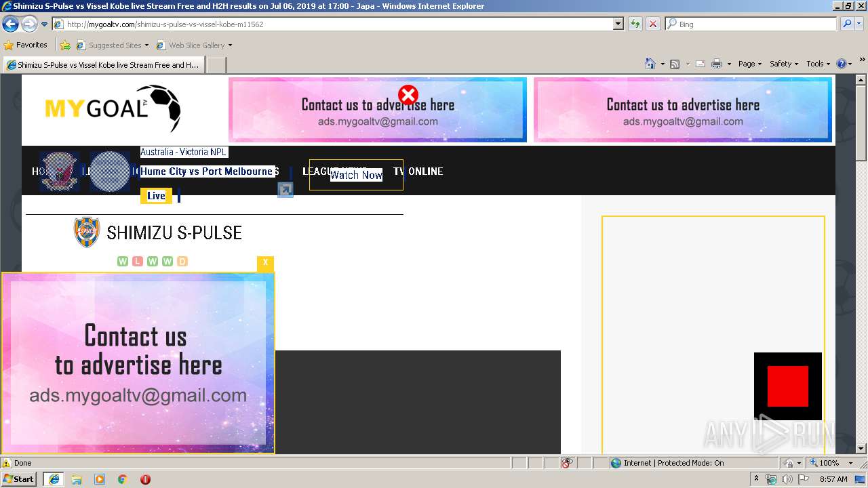
Task: Open Web Slice Gallery link
Action: coord(194,45)
